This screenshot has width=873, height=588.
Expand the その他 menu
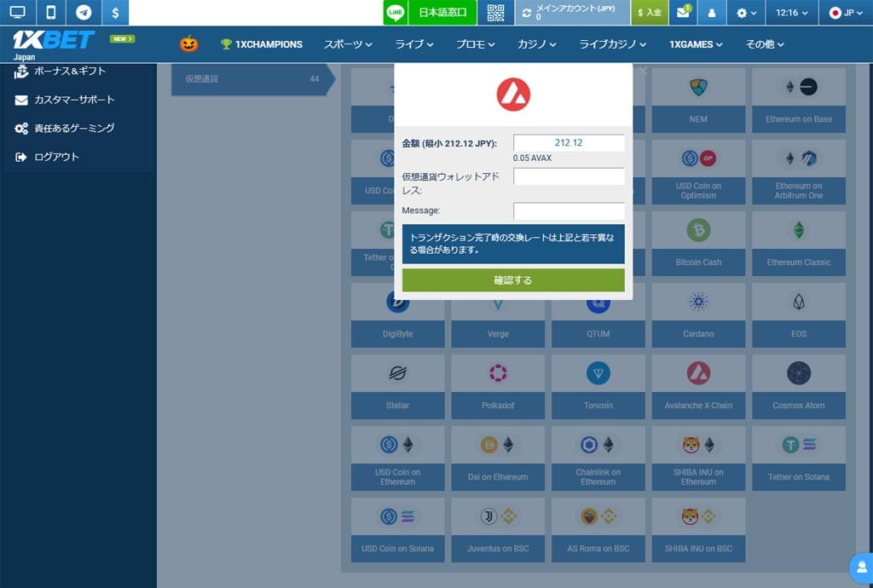tap(765, 44)
